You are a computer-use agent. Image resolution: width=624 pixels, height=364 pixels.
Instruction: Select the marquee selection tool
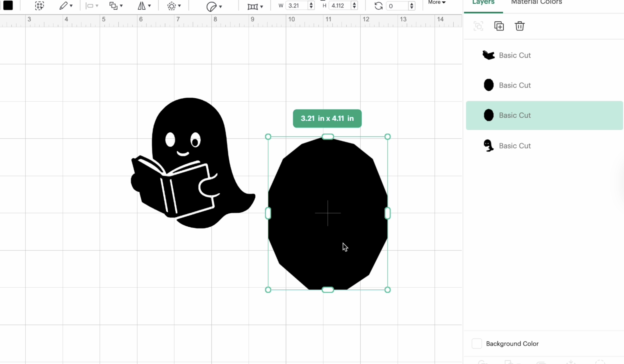click(x=39, y=6)
